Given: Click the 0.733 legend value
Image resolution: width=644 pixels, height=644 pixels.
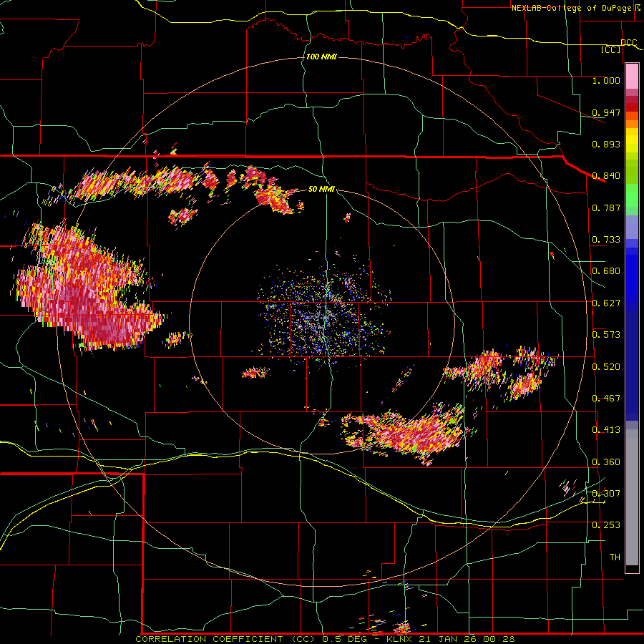Looking at the screenshot, I should [x=606, y=240].
